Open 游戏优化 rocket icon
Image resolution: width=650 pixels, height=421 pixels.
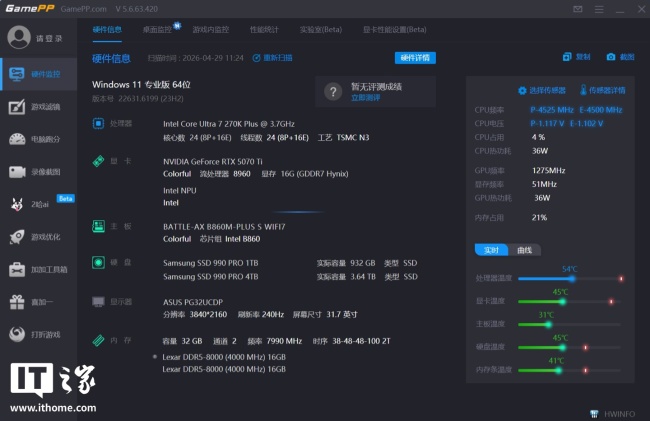coord(17,237)
